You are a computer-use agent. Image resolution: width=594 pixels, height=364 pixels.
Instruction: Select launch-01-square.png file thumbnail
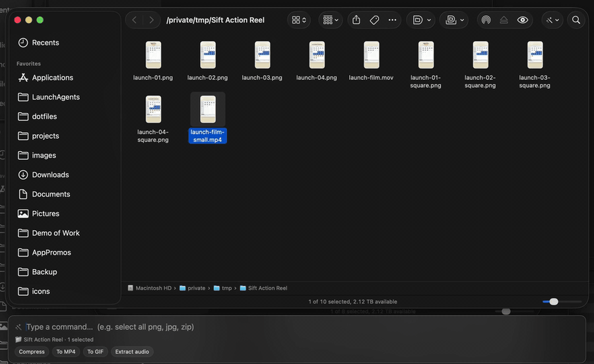[426, 55]
